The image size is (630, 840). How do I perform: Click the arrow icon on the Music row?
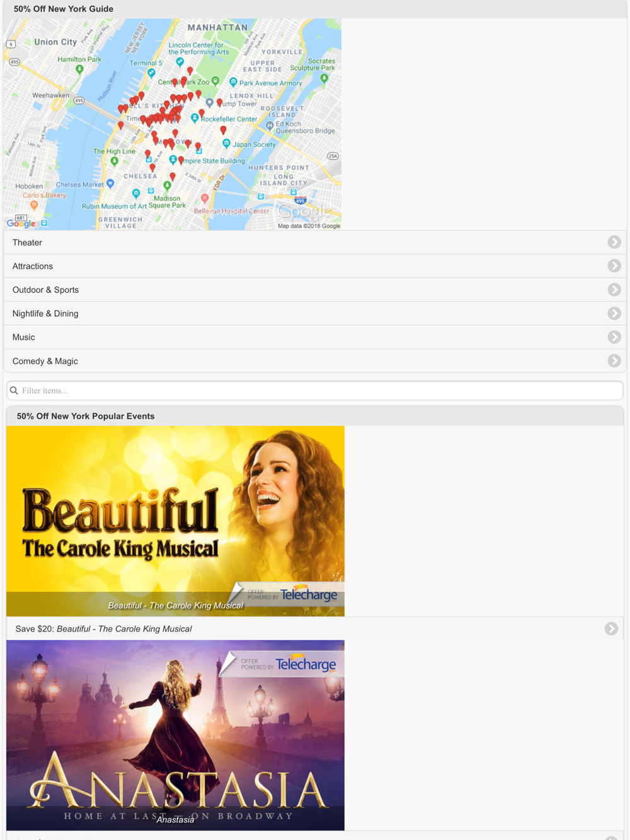pos(614,337)
